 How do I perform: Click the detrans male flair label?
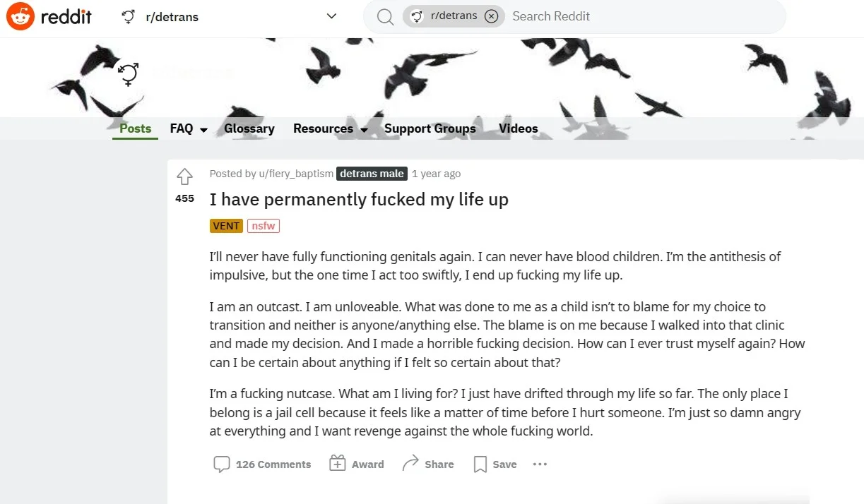click(x=372, y=174)
